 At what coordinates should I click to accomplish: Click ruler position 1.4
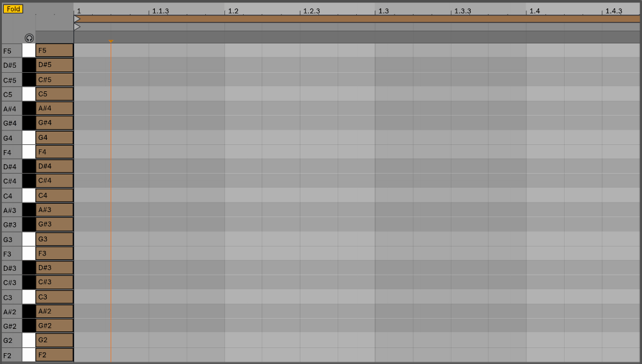tap(535, 11)
